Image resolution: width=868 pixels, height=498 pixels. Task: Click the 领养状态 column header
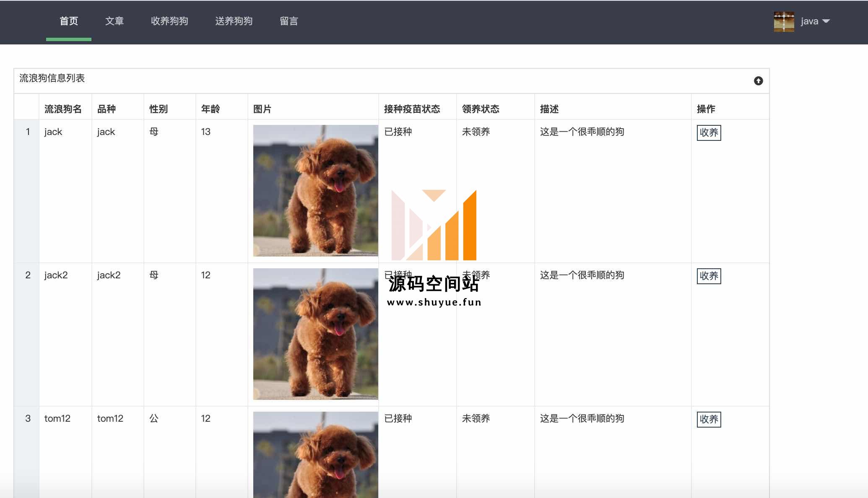point(481,109)
